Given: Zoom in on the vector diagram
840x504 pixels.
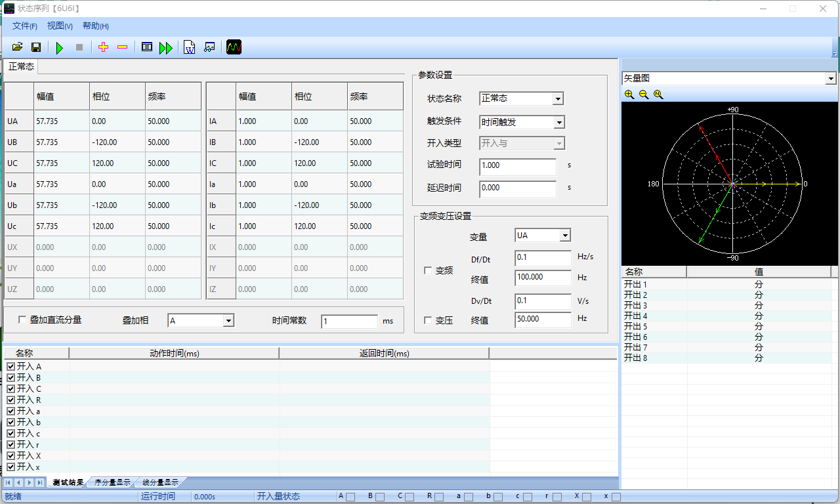Looking at the screenshot, I should point(629,94).
